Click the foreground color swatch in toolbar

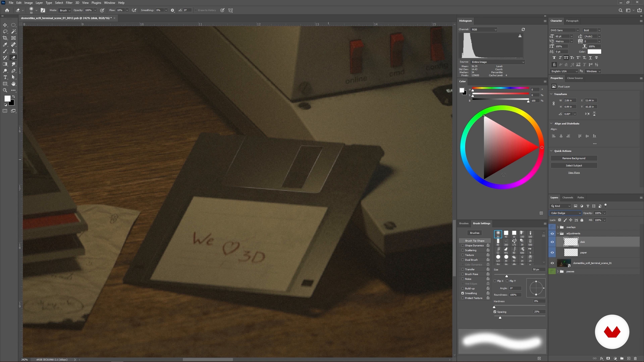pyautogui.click(x=7, y=98)
